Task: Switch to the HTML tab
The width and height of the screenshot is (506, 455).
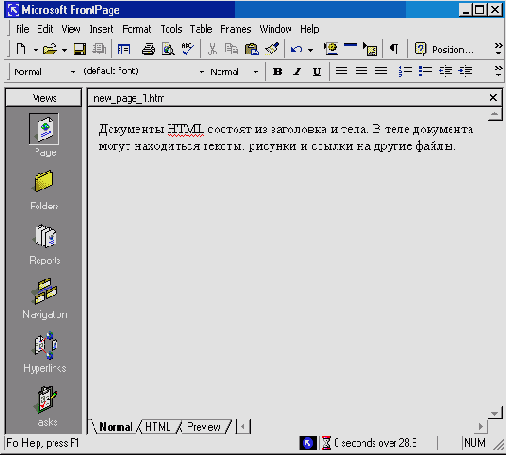Action: 158,427
